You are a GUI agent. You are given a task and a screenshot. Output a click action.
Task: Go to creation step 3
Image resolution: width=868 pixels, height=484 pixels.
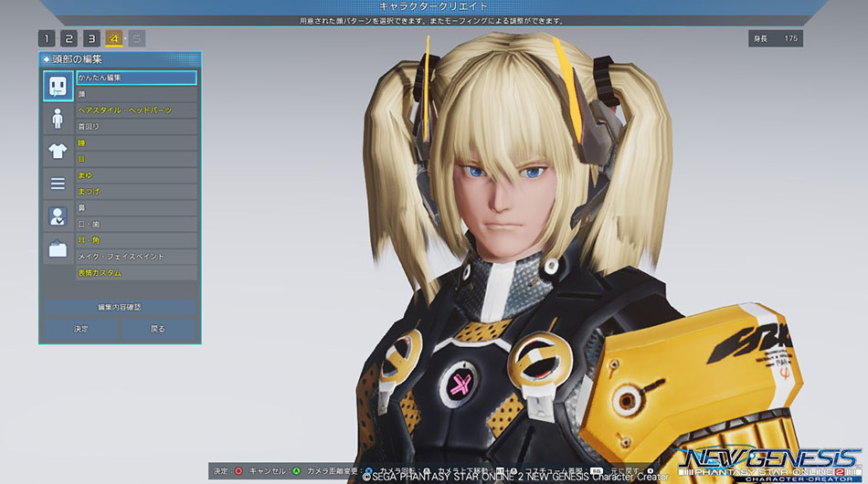[92, 38]
